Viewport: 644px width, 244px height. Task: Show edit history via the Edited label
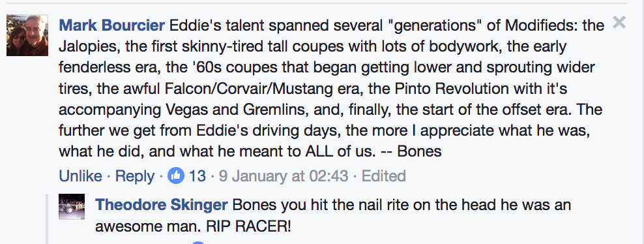384,176
